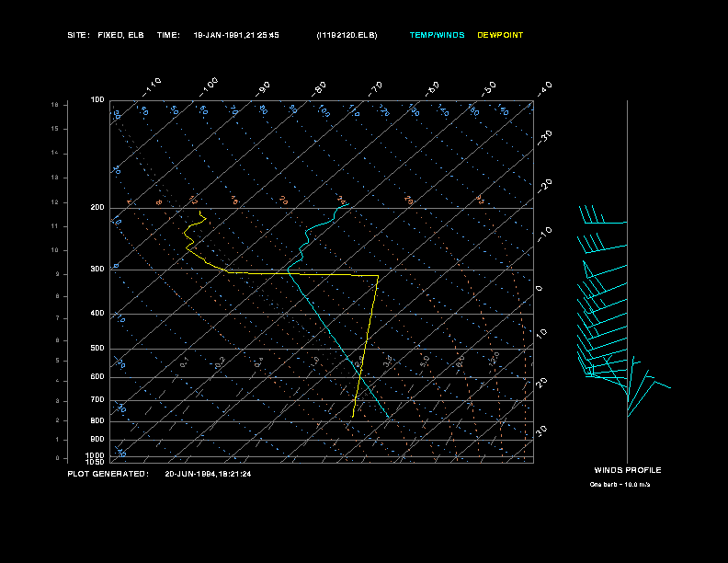Screen dimensions: 728x563
Task: Click the "PLOT GENERATED:" footer label
Action: [108, 474]
